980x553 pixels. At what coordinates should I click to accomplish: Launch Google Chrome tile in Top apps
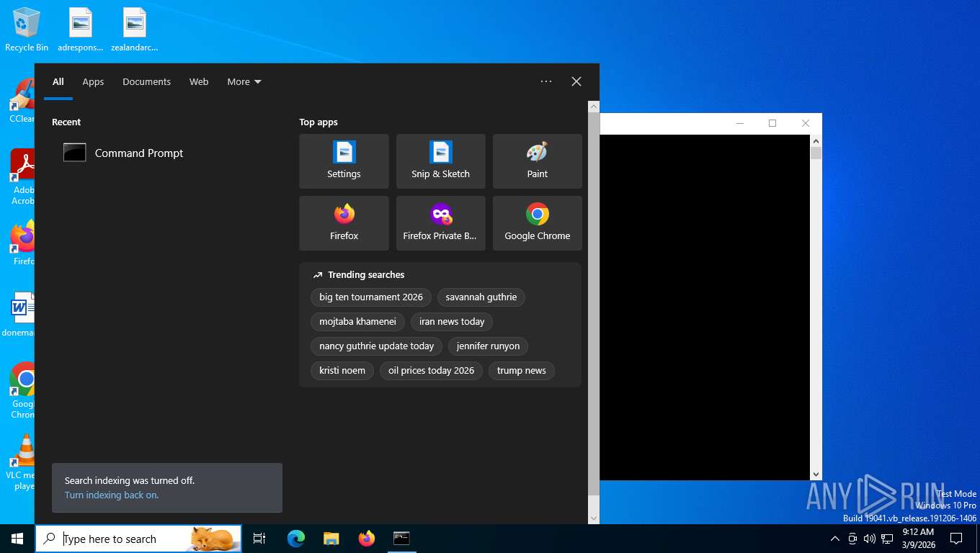click(x=538, y=223)
